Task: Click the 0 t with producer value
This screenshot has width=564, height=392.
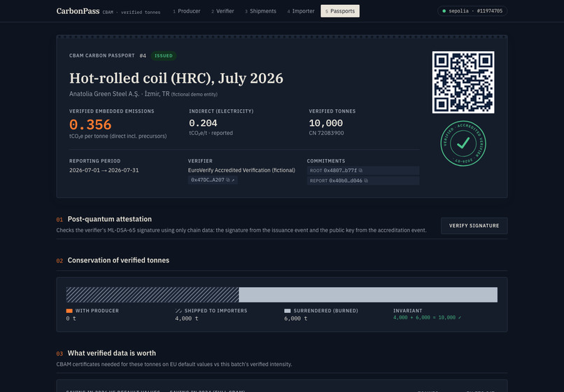Action: 71,318
